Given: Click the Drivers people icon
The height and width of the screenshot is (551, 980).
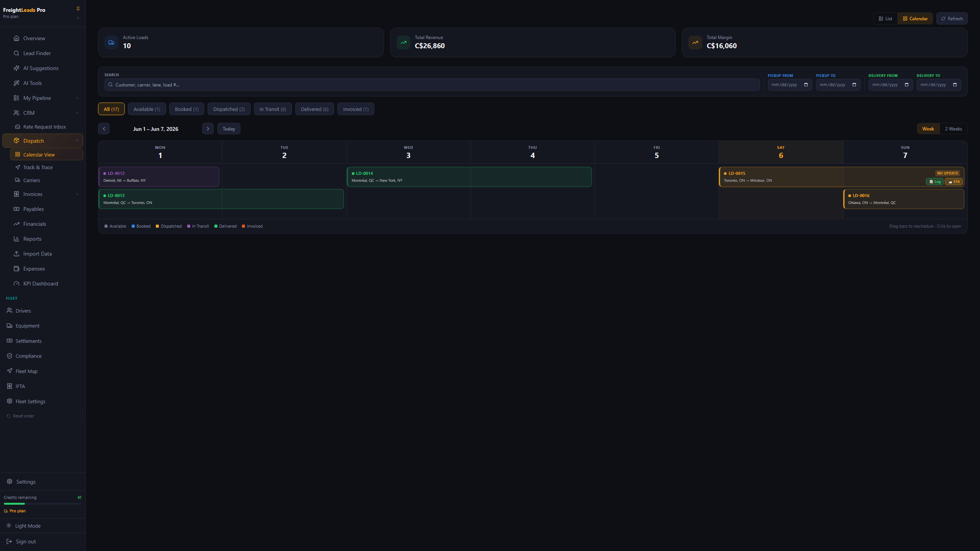Looking at the screenshot, I should 10,311.
